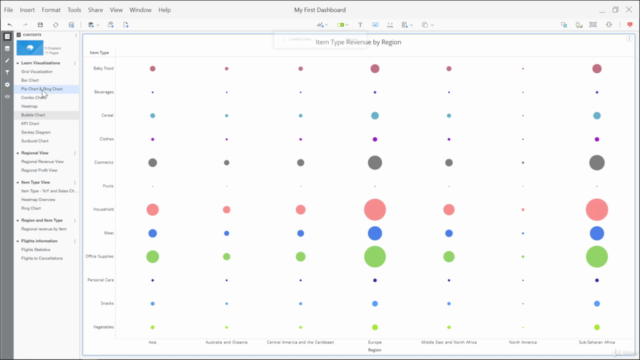Open the Tools menu

[74, 10]
